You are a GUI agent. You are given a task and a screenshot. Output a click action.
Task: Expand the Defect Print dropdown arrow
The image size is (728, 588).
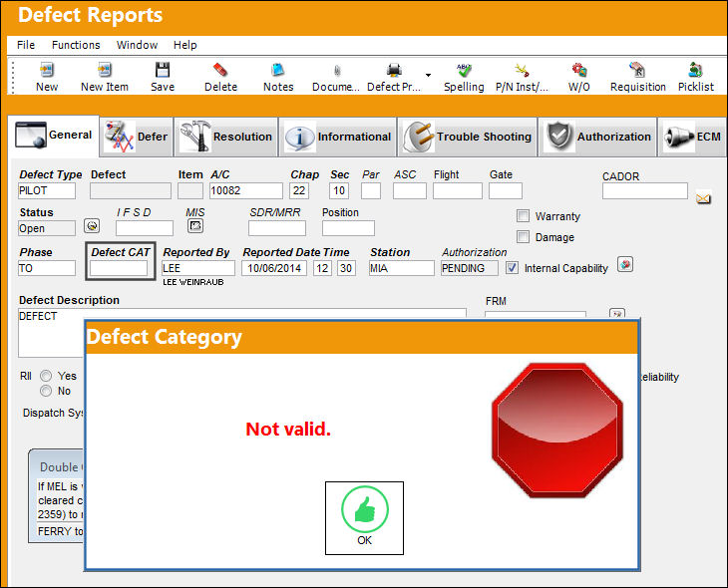pyautogui.click(x=428, y=75)
